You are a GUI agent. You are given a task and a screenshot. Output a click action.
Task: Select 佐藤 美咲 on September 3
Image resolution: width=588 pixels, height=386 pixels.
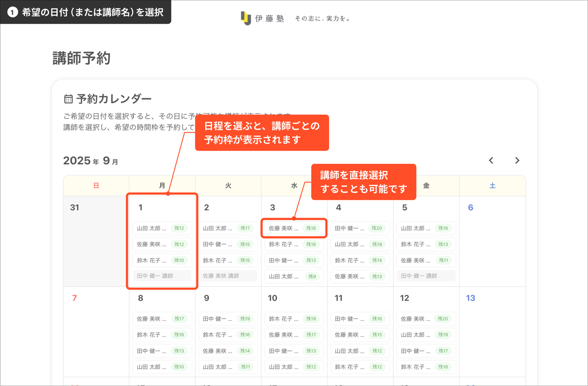[283, 228]
